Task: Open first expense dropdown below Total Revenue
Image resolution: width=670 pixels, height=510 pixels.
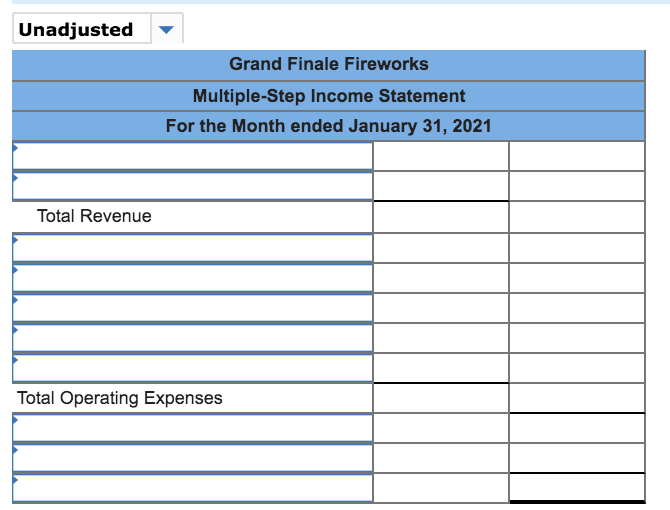Action: [192, 248]
